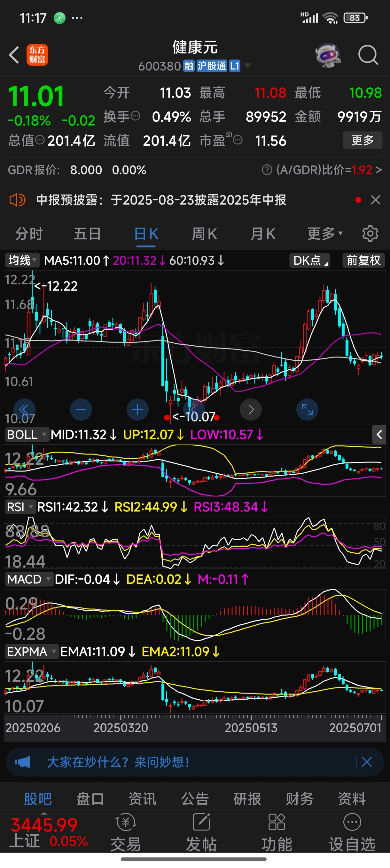Open the 财务 tab
This screenshot has width=390, height=868.
[300, 799]
